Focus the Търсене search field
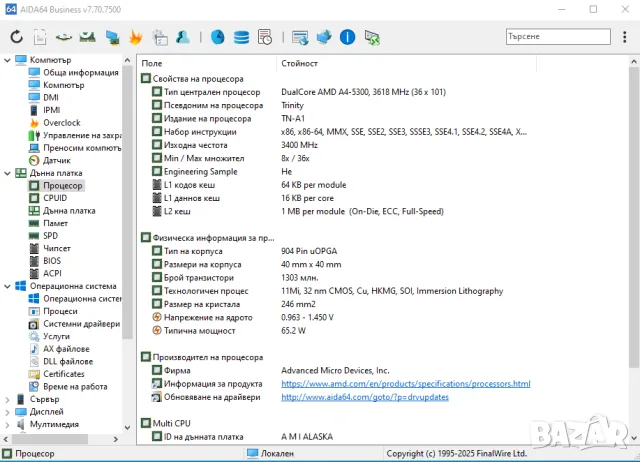Image resolution: width=640 pixels, height=462 pixels. (558, 36)
